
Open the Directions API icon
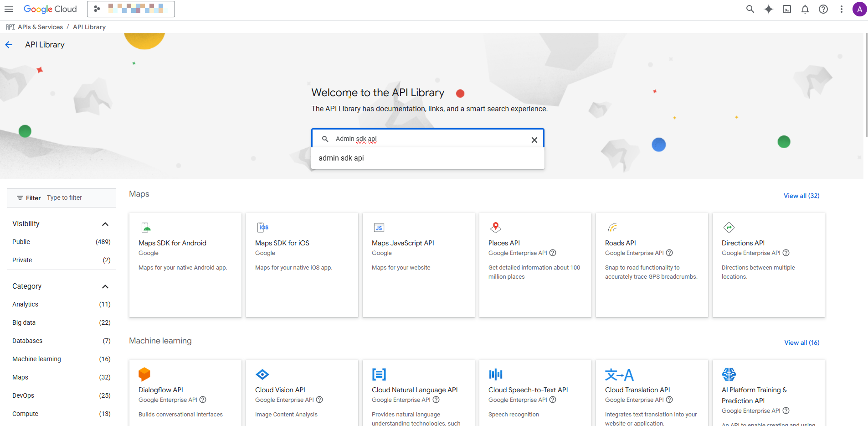tap(729, 227)
